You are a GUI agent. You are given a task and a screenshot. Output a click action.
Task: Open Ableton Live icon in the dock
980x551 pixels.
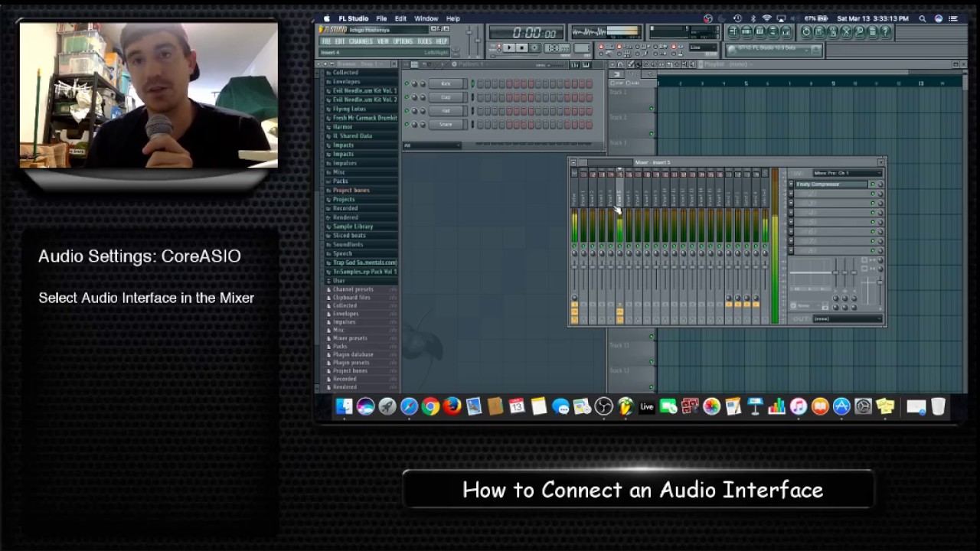click(x=647, y=406)
